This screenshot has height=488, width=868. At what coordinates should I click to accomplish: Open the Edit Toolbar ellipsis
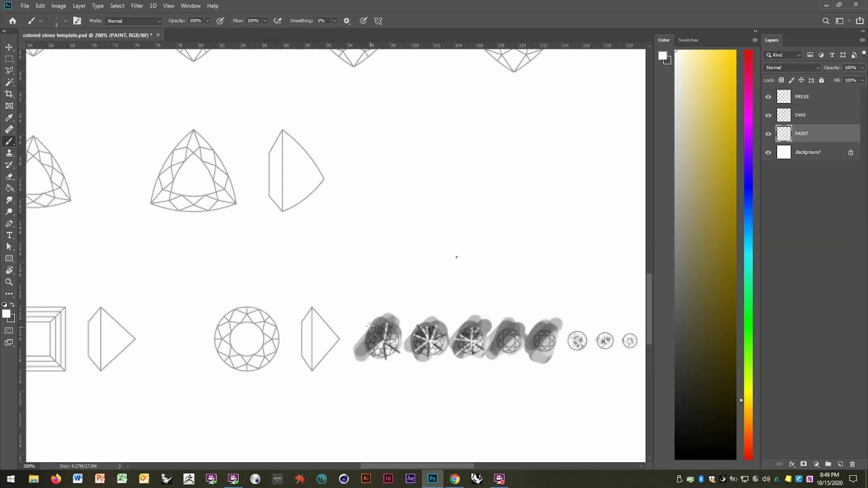pos(9,294)
